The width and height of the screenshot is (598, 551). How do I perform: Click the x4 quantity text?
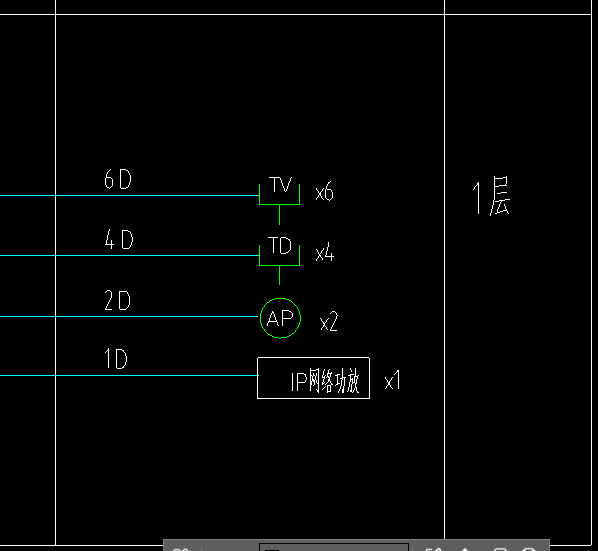[x=325, y=253]
